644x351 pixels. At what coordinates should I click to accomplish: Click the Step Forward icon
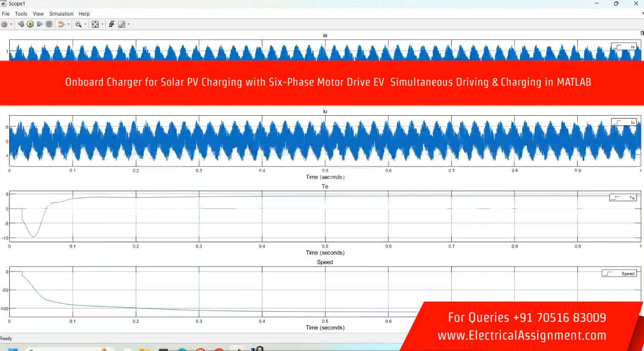[x=40, y=24]
